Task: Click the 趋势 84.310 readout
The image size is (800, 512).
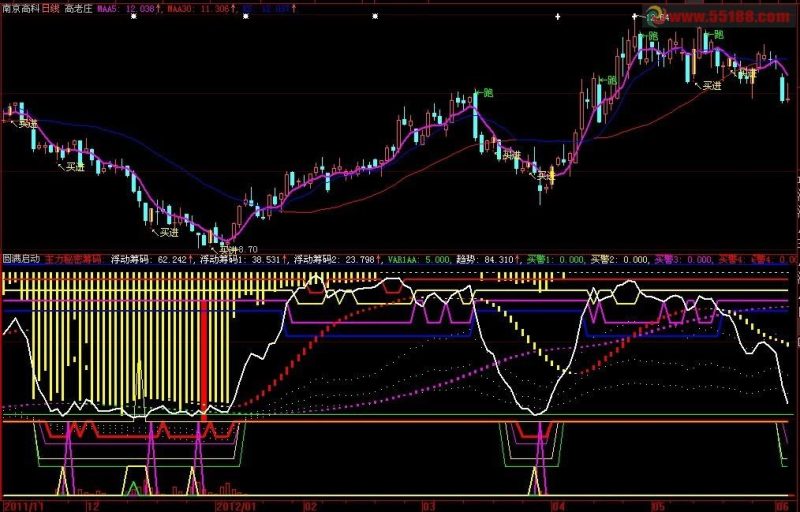Action: tap(488, 260)
